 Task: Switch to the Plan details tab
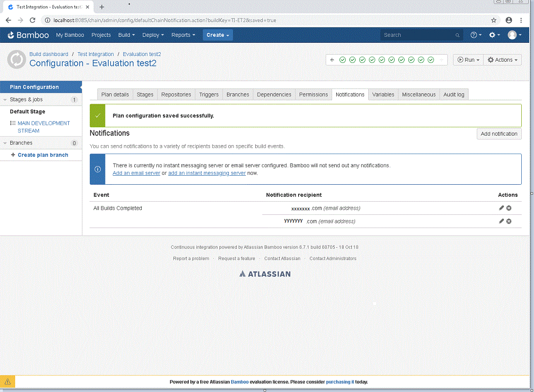[115, 95]
